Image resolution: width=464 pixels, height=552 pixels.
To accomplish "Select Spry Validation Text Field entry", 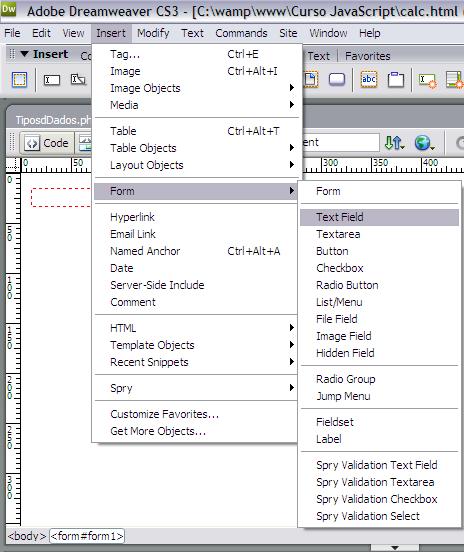I will [380, 465].
